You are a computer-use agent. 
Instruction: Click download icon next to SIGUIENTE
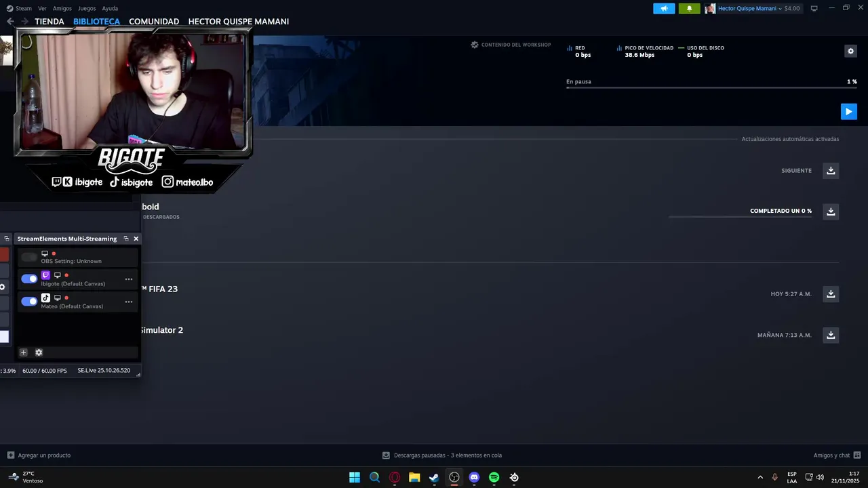click(831, 170)
